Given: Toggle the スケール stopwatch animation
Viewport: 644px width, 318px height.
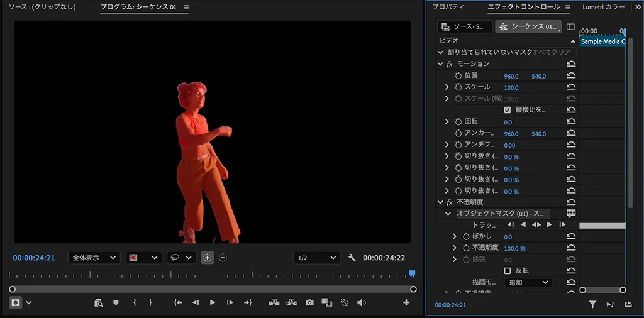Looking at the screenshot, I should 458,87.
